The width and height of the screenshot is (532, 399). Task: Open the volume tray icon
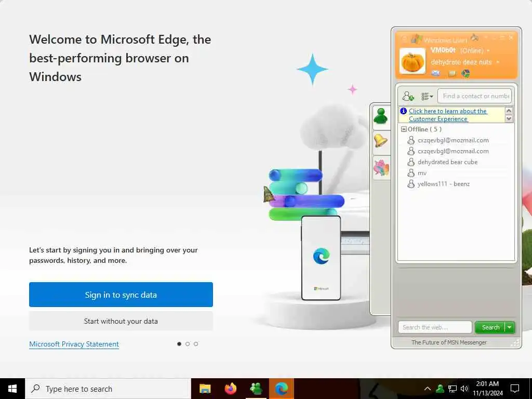pos(464,389)
